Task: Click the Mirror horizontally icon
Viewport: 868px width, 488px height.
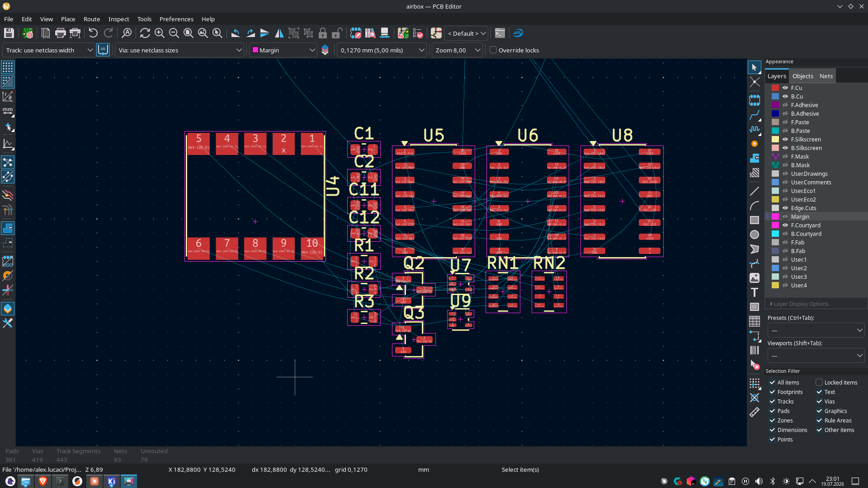Action: pos(279,33)
